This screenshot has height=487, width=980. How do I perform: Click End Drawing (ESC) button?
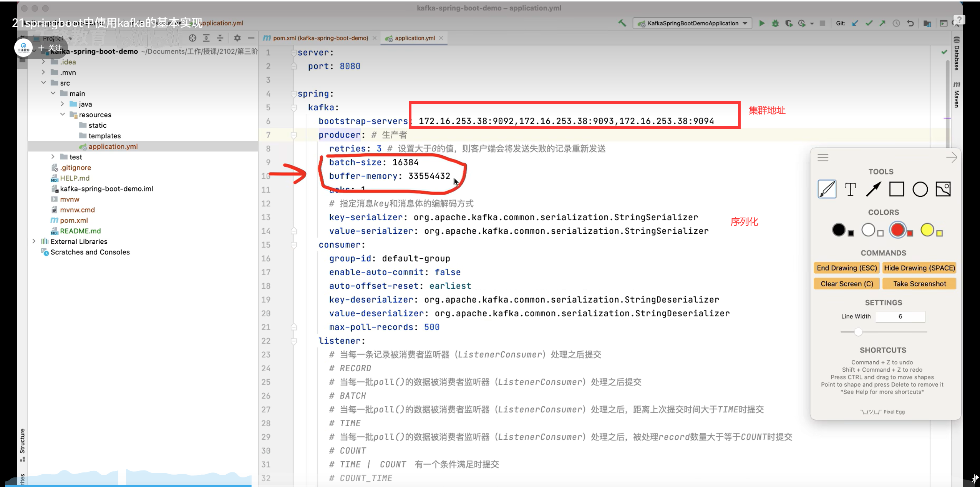[x=847, y=268]
